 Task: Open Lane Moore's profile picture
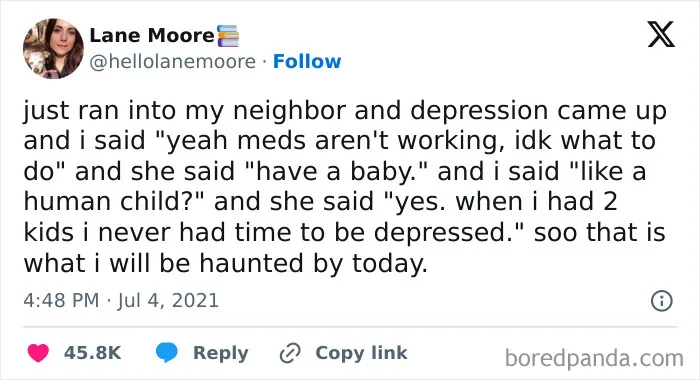53,49
